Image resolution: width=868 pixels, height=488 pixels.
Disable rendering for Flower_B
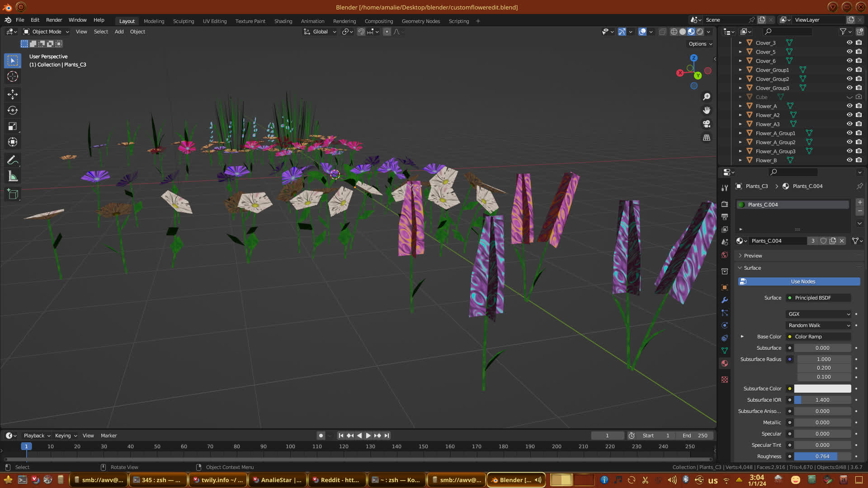point(859,160)
